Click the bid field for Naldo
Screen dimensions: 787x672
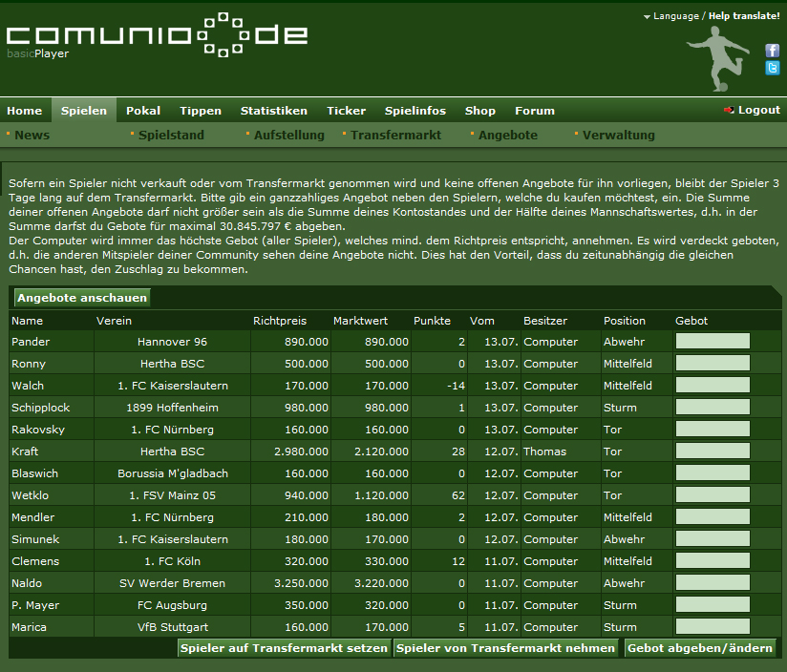pyautogui.click(x=713, y=582)
